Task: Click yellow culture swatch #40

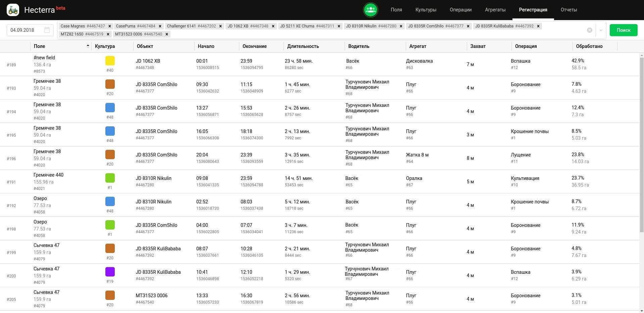Action: click(110, 61)
